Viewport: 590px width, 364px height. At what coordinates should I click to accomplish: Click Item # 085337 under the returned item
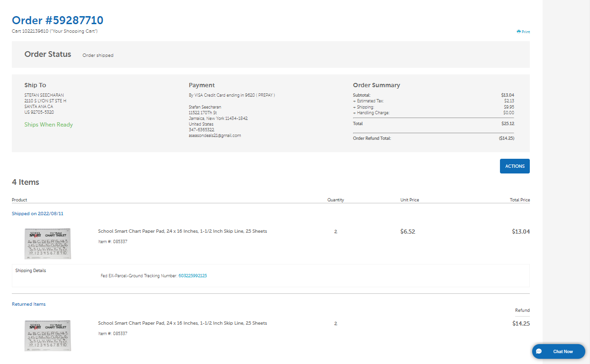coord(113,334)
